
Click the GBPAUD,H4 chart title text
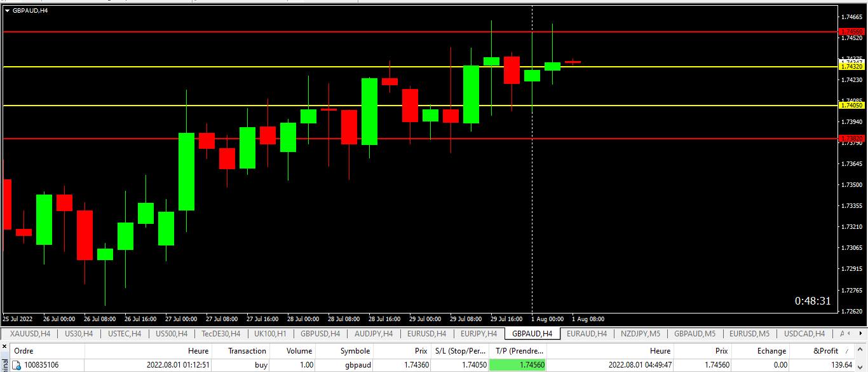[30, 11]
